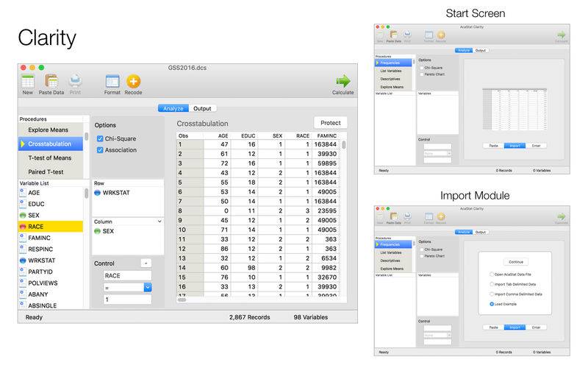This screenshot has width=588, height=368.
Task: Click the Control value field showing 1
Action: point(127,300)
